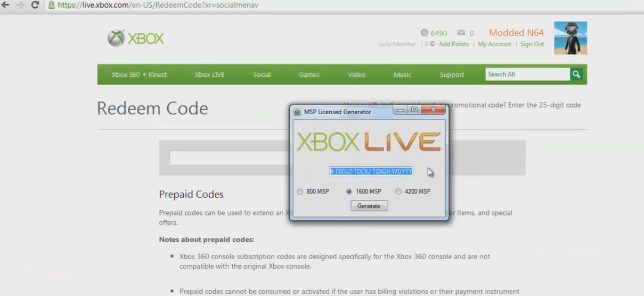Click the green padlock in the address bar
The width and height of the screenshot is (644, 296).
pyautogui.click(x=51, y=5)
